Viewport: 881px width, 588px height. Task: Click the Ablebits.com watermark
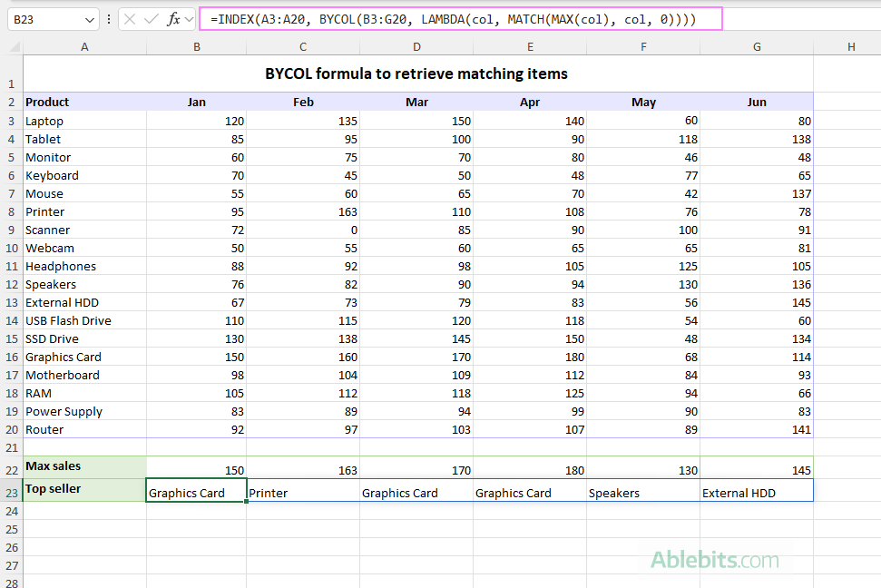[x=714, y=562]
